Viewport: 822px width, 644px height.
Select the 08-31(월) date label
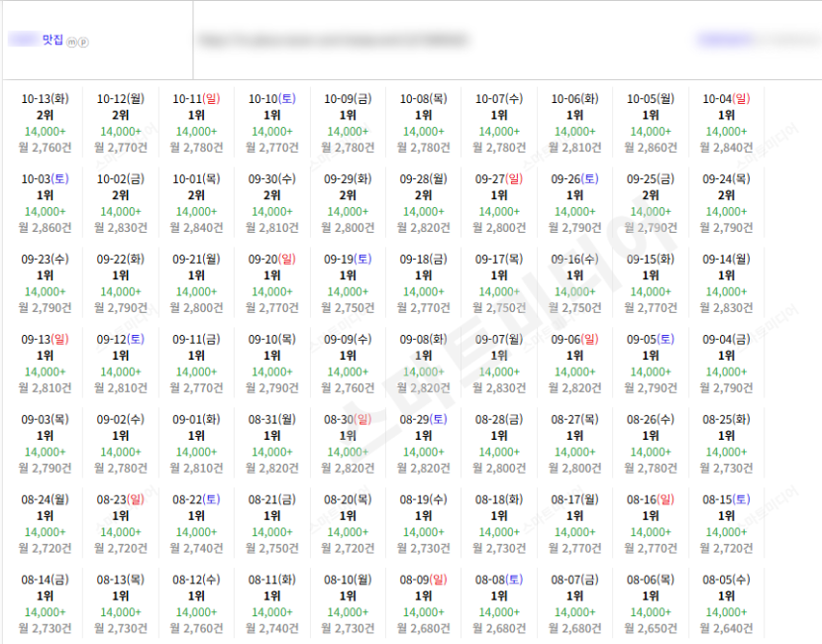[272, 419]
